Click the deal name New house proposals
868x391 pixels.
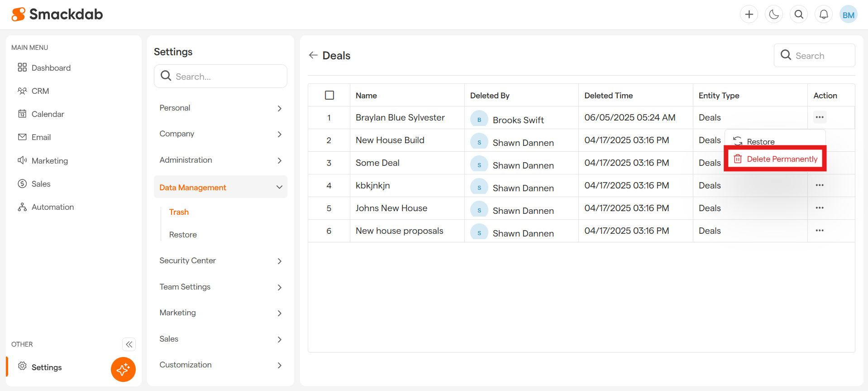[x=400, y=231]
